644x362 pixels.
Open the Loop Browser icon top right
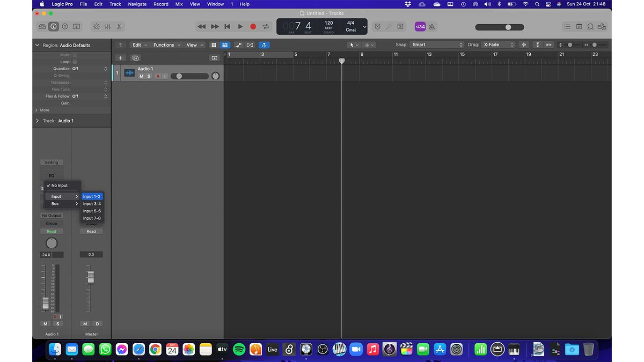[x=590, y=26]
